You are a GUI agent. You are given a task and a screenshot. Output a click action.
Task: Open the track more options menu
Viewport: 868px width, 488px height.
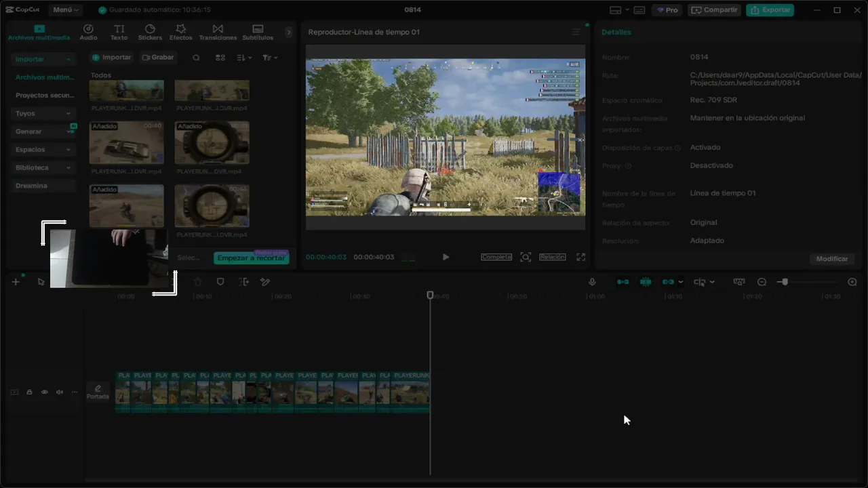click(75, 392)
